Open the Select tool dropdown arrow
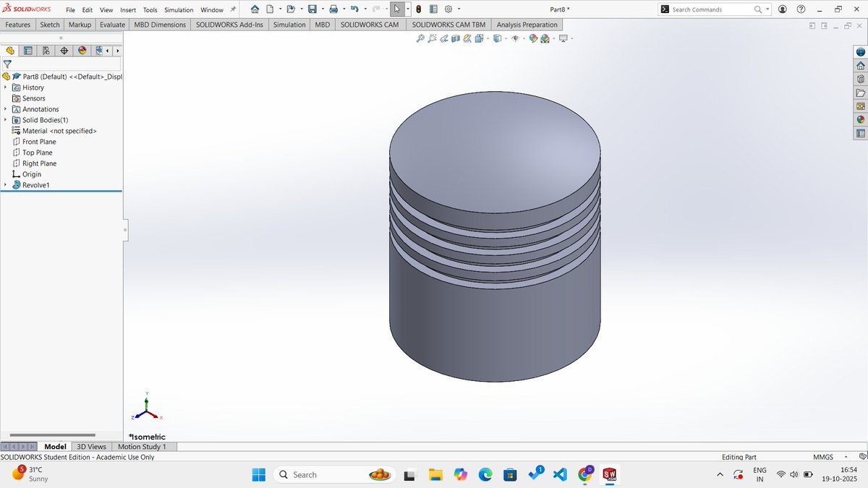Viewport: 868px width, 488px height. pos(408,9)
